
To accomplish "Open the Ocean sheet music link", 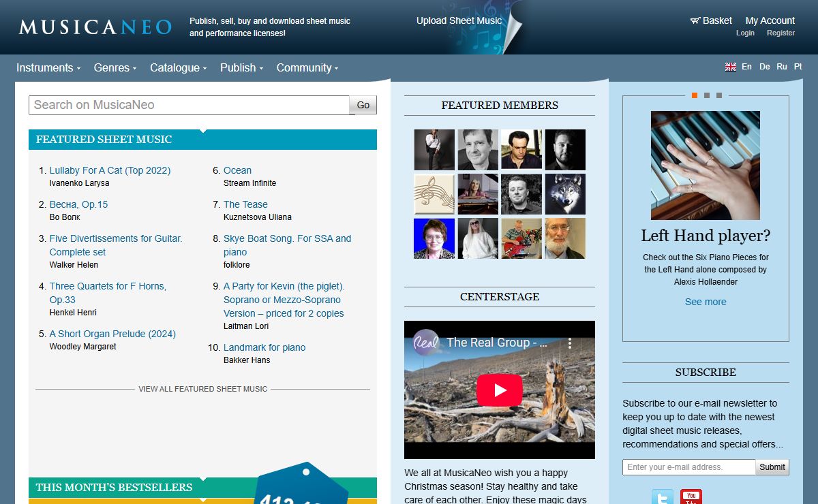I will 237,170.
